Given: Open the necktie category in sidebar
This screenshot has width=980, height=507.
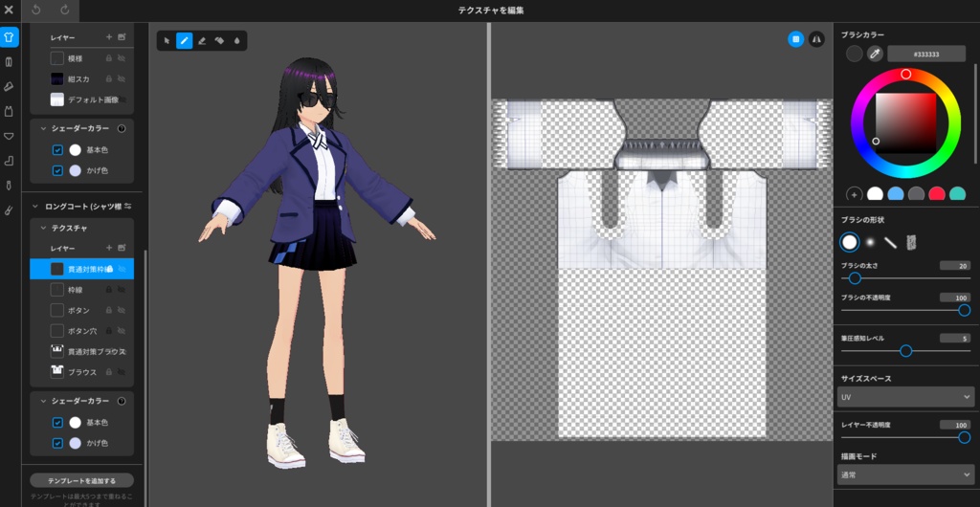Looking at the screenshot, I should click(9, 187).
